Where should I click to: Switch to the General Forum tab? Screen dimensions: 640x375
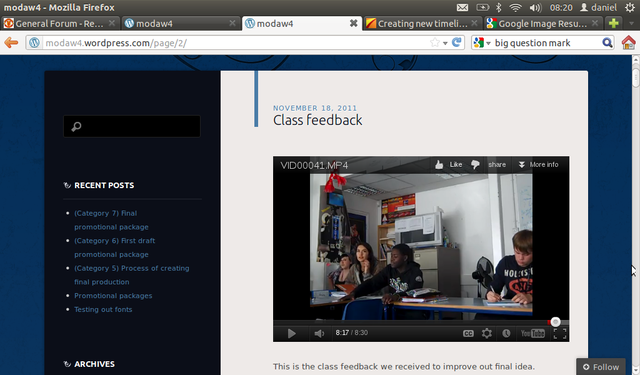(x=60, y=24)
